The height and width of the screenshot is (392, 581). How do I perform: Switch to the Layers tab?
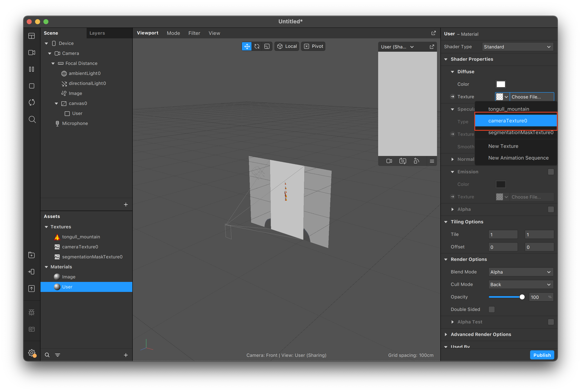tap(97, 33)
